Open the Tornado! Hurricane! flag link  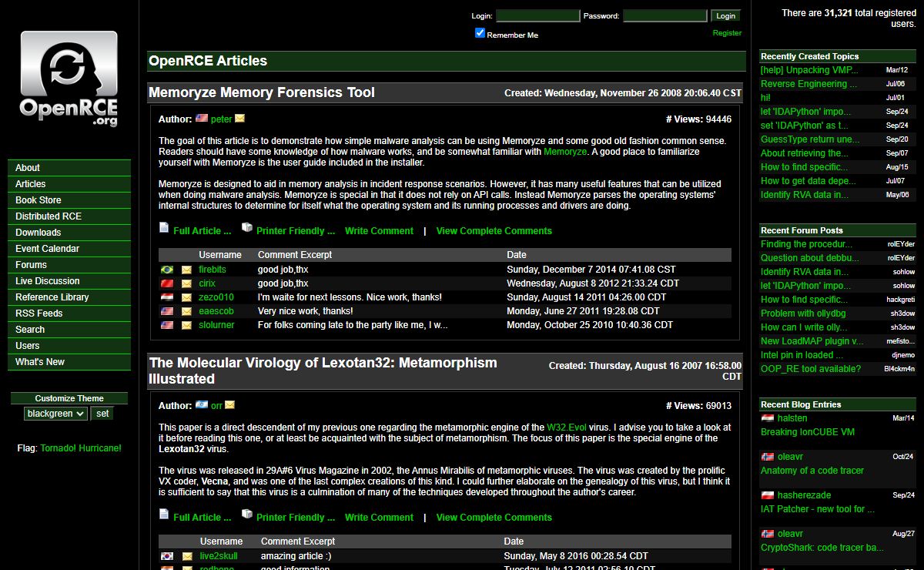point(81,448)
